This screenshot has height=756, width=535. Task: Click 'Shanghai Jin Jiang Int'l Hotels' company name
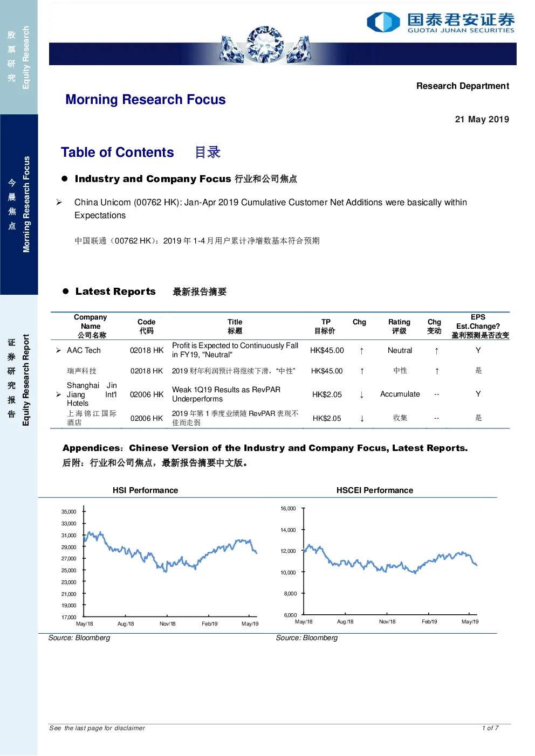pyautogui.click(x=92, y=394)
